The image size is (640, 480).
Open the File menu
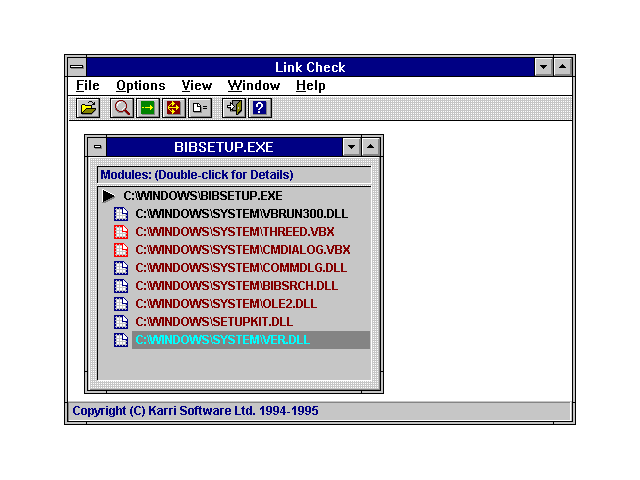[x=87, y=86]
